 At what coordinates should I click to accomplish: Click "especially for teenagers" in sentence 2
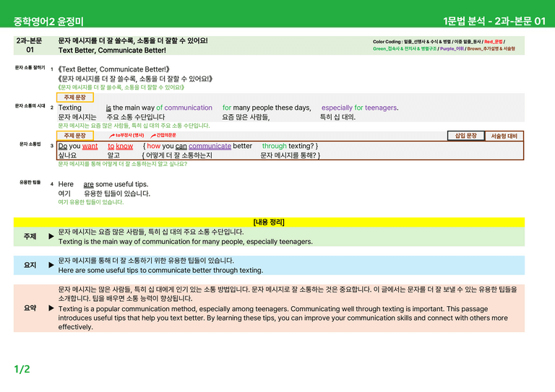[360, 108]
